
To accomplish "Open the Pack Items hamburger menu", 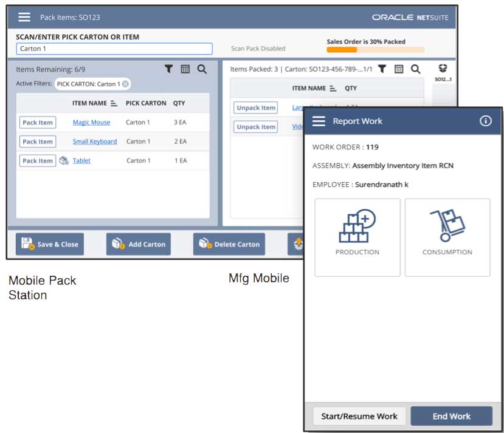I will (x=24, y=17).
